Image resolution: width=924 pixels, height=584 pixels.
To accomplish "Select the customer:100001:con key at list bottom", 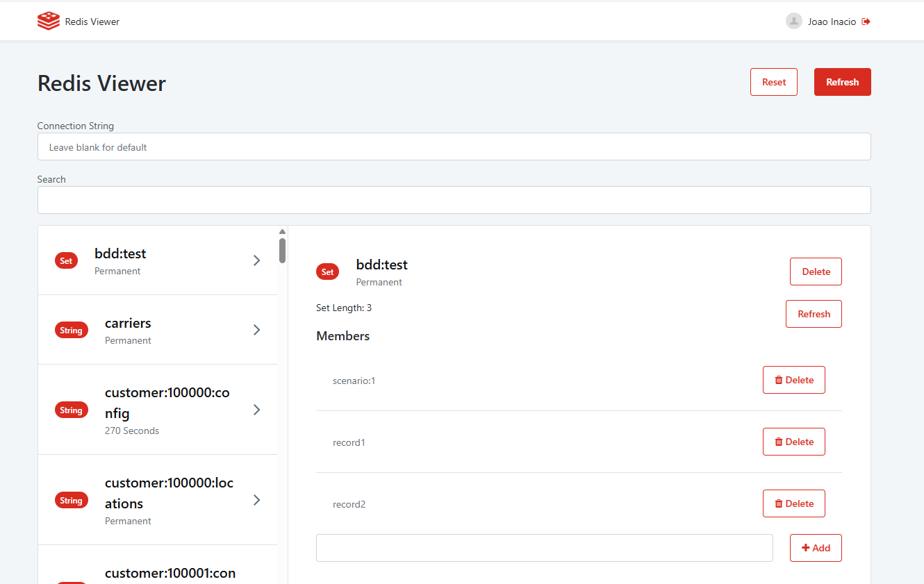I will tap(170, 573).
